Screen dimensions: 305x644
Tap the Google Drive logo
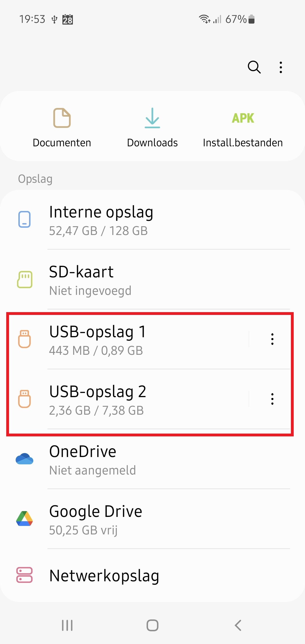(x=25, y=519)
